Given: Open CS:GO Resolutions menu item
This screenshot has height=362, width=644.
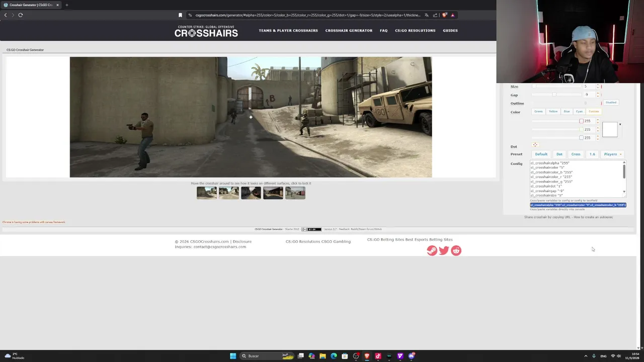Looking at the screenshot, I should [x=415, y=31].
